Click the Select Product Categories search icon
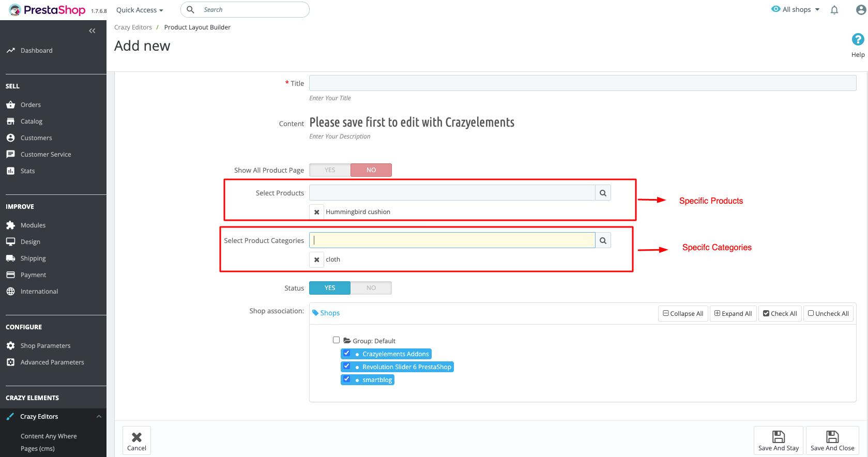868x457 pixels. (603, 240)
